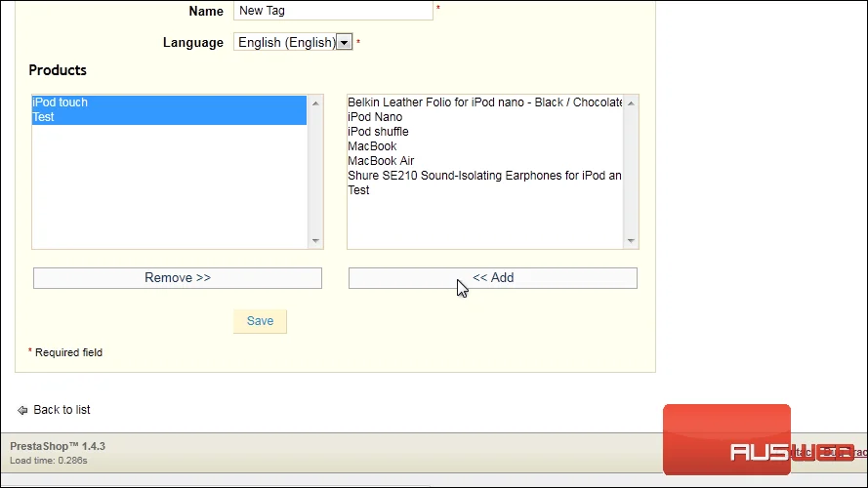Click the << Add button

click(493, 278)
